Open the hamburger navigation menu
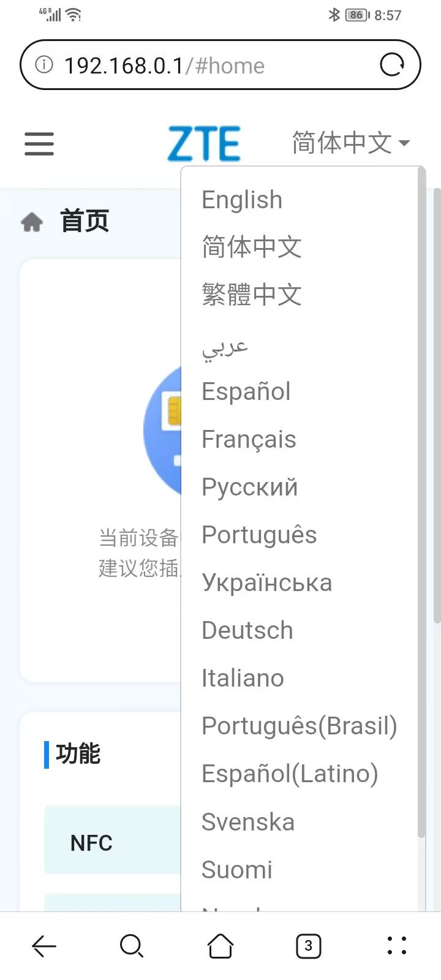 39,144
